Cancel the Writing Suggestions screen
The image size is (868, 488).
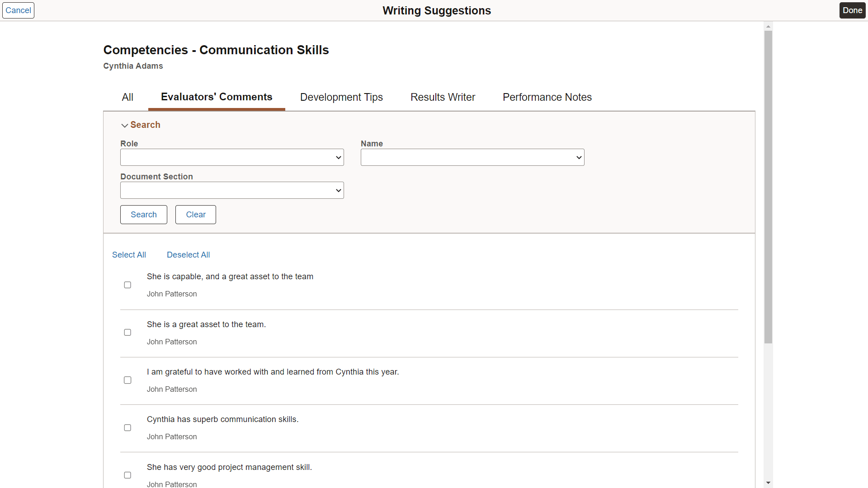click(x=18, y=10)
